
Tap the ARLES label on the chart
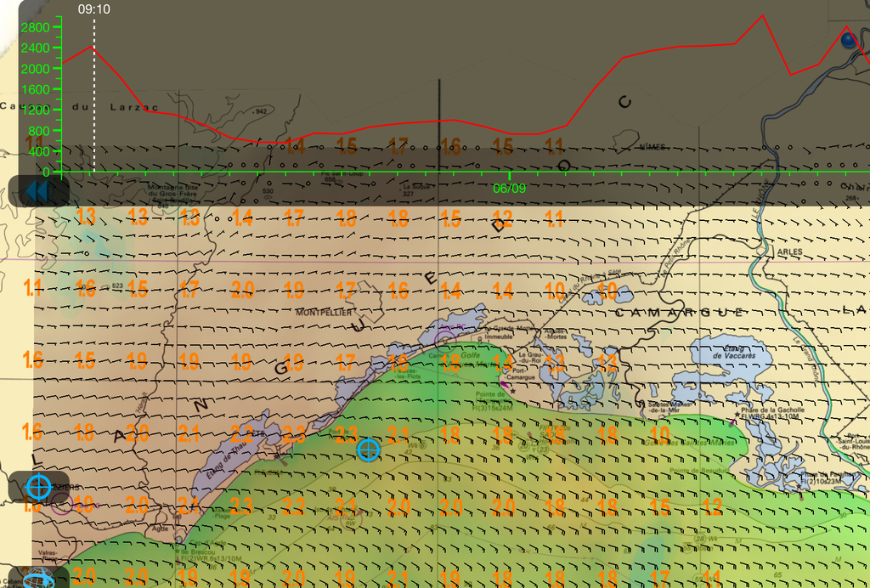click(789, 252)
